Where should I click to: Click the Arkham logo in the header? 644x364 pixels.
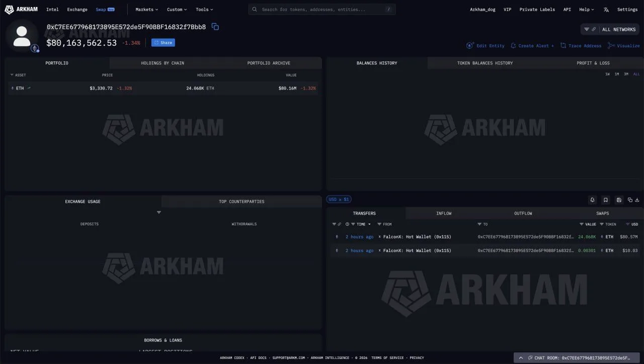[21, 10]
